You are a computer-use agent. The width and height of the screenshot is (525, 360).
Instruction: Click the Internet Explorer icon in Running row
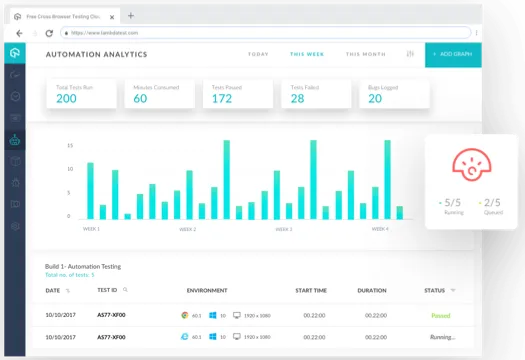coord(184,337)
